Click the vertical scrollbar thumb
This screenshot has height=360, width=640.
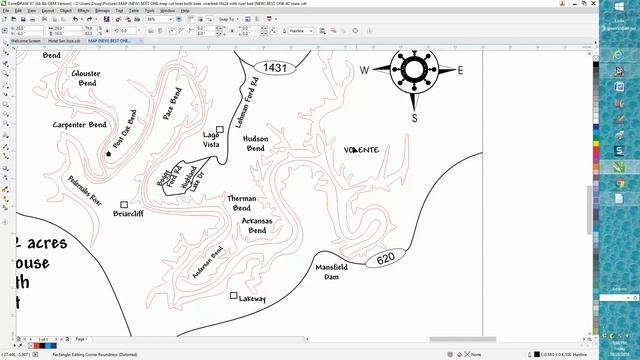(x=589, y=210)
